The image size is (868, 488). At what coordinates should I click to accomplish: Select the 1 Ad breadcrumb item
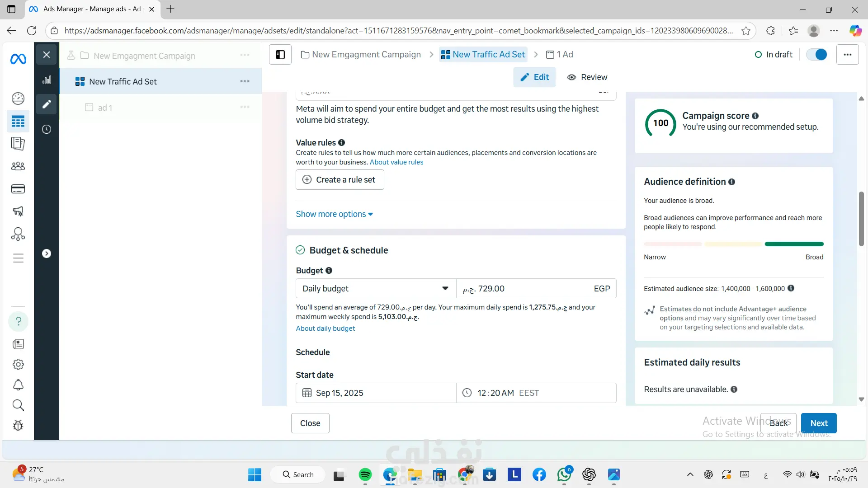point(560,55)
